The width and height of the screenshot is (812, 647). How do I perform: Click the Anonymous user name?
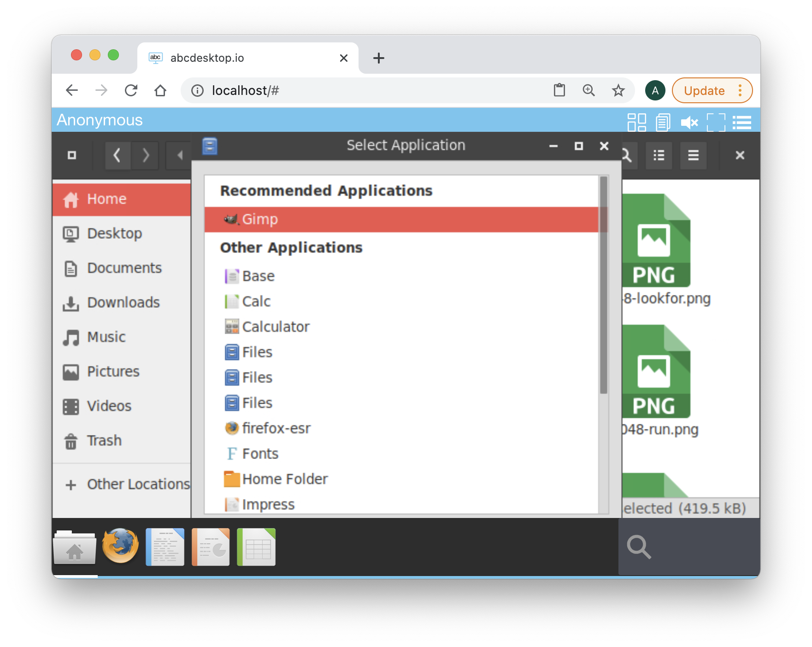coord(100,120)
